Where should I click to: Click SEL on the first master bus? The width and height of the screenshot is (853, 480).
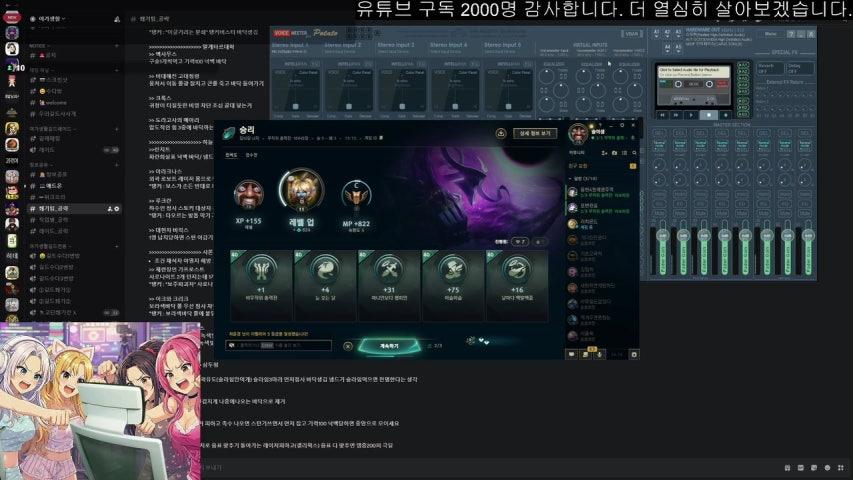tap(659, 132)
